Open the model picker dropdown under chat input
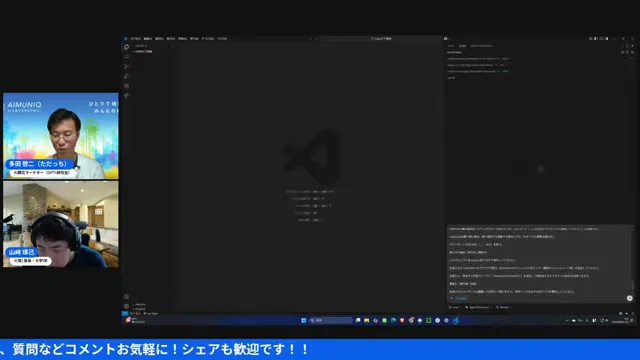 (x=503, y=307)
